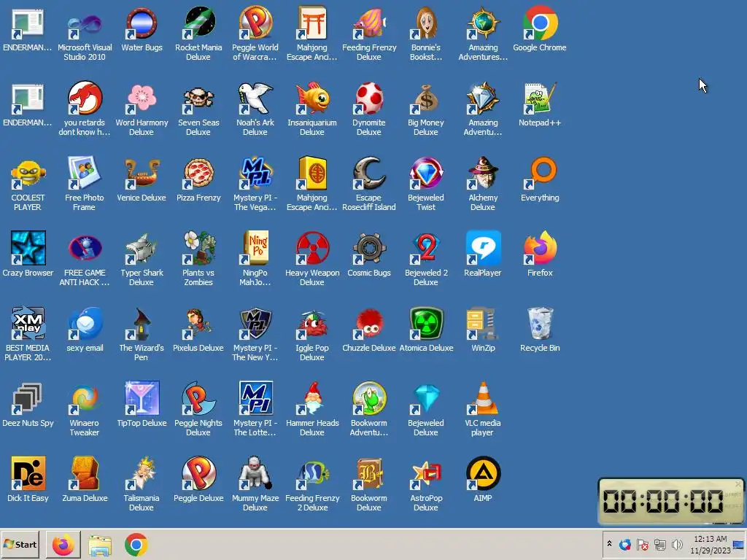This screenshot has width=747, height=560.
Task: Select Talismania Deluxe icon
Action: 142,474
